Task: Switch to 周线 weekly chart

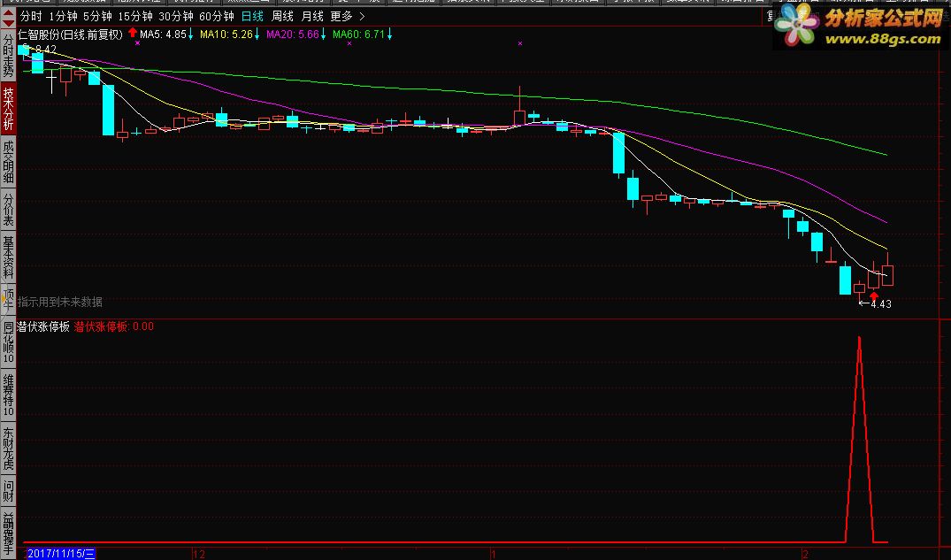Action: point(282,17)
